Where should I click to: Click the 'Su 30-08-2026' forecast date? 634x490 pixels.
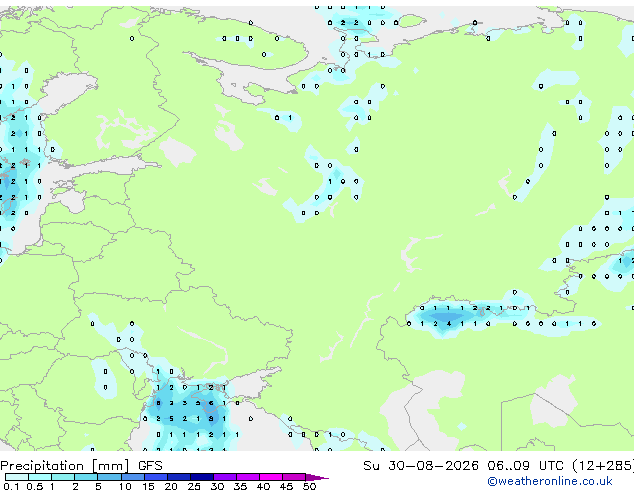tap(421, 465)
